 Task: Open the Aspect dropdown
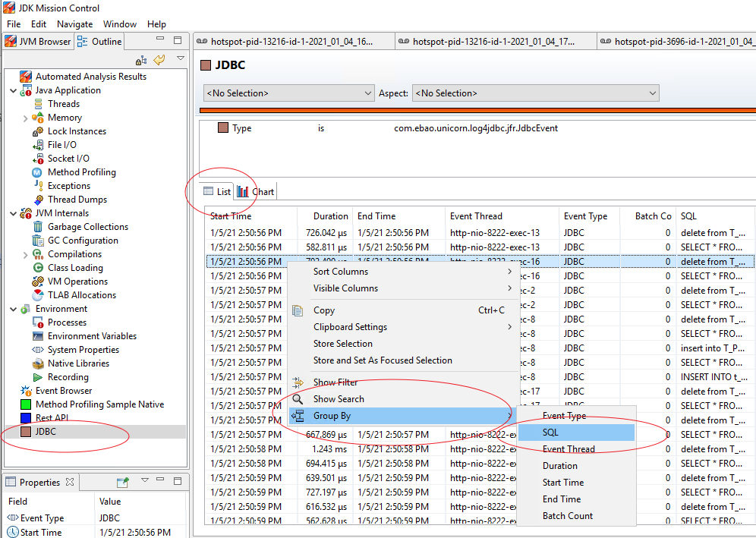click(x=535, y=93)
